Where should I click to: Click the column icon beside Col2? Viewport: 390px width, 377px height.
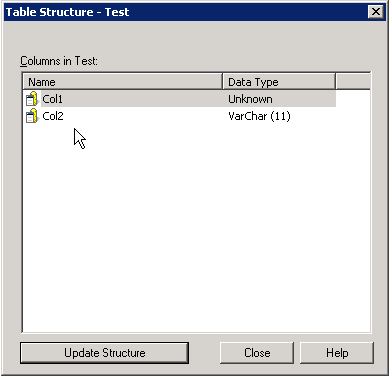32,116
